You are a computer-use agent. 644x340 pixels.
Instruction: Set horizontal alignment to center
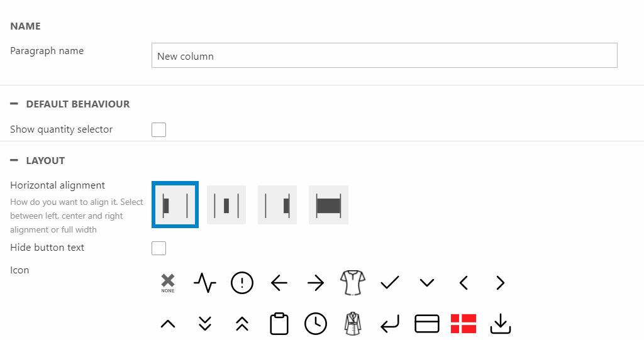coord(226,205)
